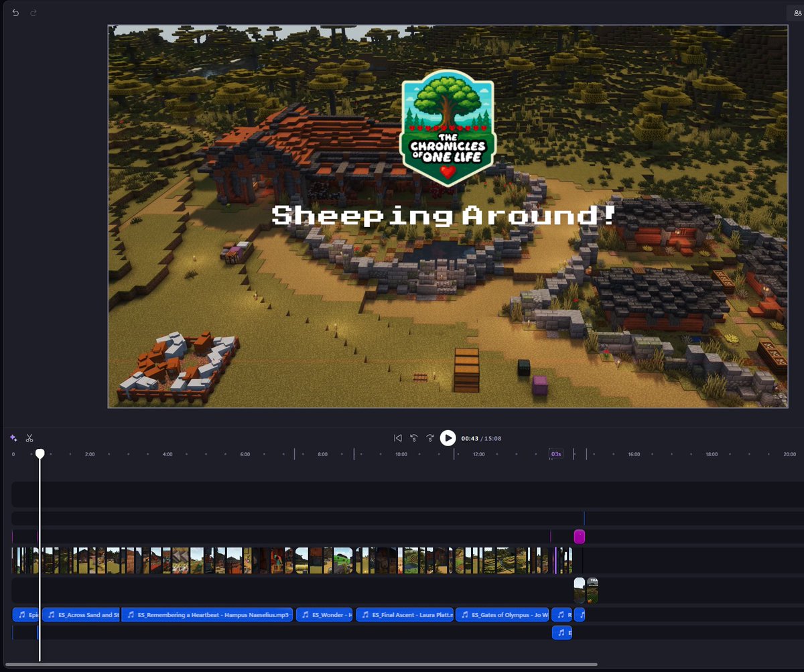The width and height of the screenshot is (804, 672).
Task: Click the 20:00 ruler mark
Action: pos(789,454)
